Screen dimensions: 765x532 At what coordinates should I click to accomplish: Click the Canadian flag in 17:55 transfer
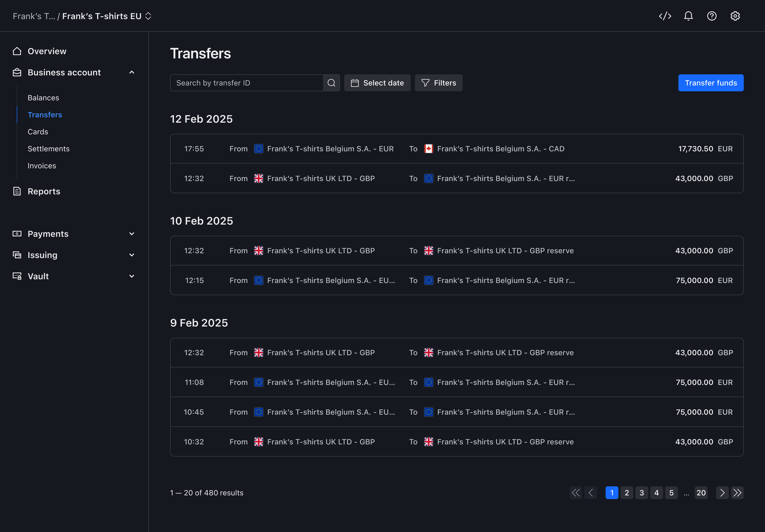click(x=428, y=149)
